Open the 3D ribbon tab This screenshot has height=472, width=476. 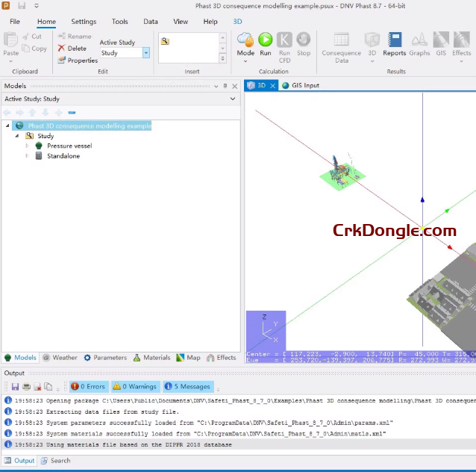[237, 22]
